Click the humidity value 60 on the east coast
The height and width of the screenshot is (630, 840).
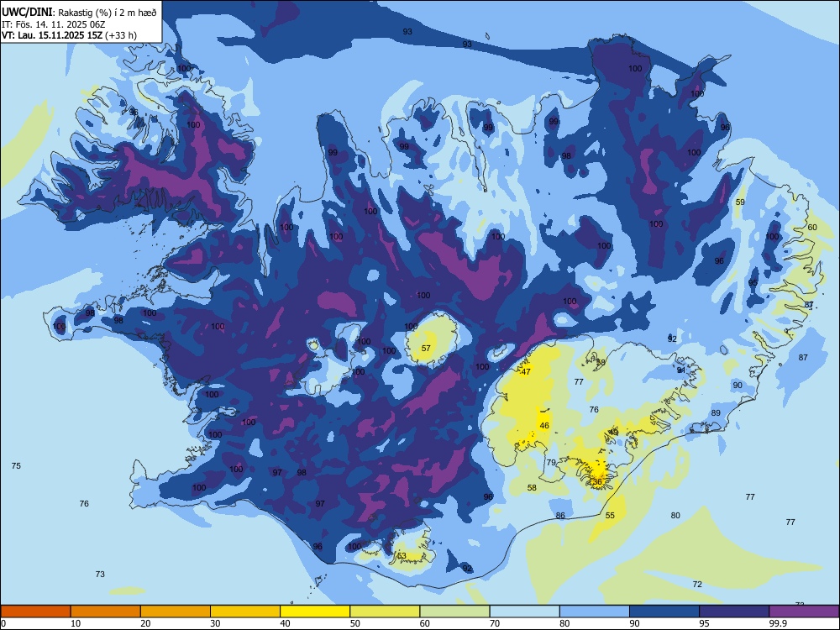[812, 228]
